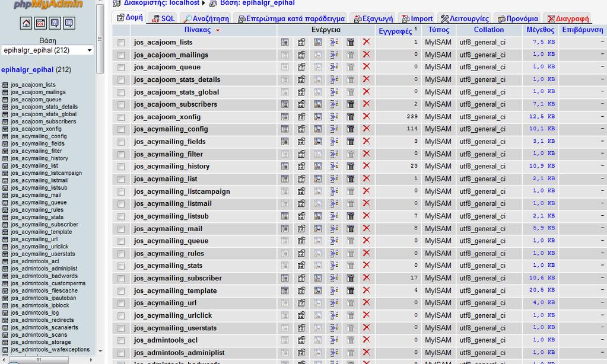The width and height of the screenshot is (607, 364).
Task: Open the database selector epihalgr_epihal dropdown
Action: (47, 50)
